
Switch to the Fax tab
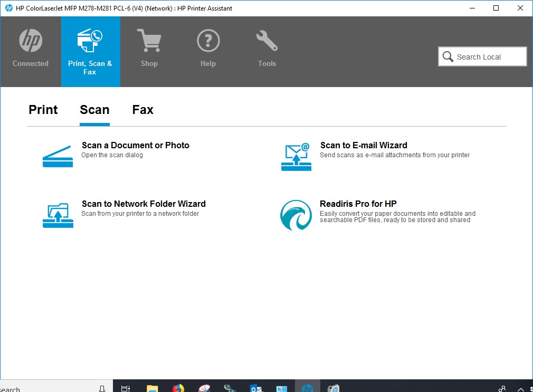[x=142, y=110]
